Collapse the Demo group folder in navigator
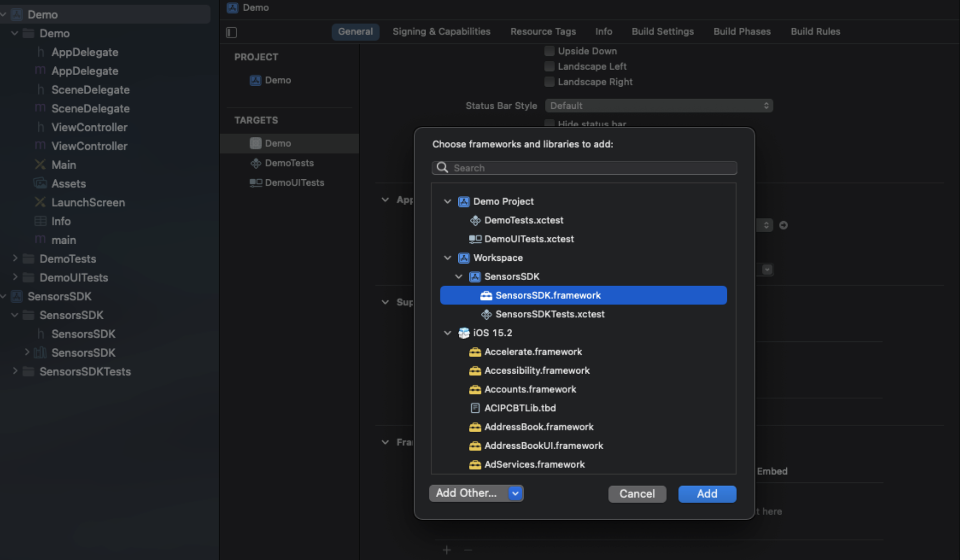This screenshot has height=560, width=960. pos(15,33)
